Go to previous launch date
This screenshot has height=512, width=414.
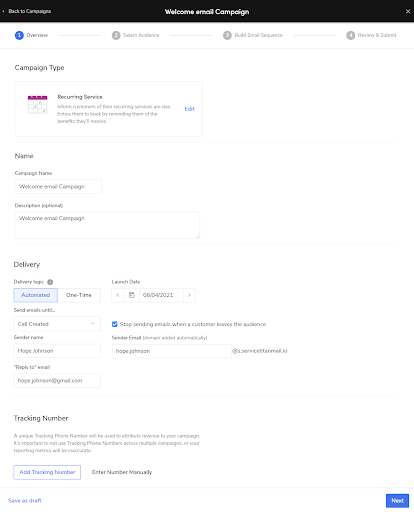[x=118, y=295]
